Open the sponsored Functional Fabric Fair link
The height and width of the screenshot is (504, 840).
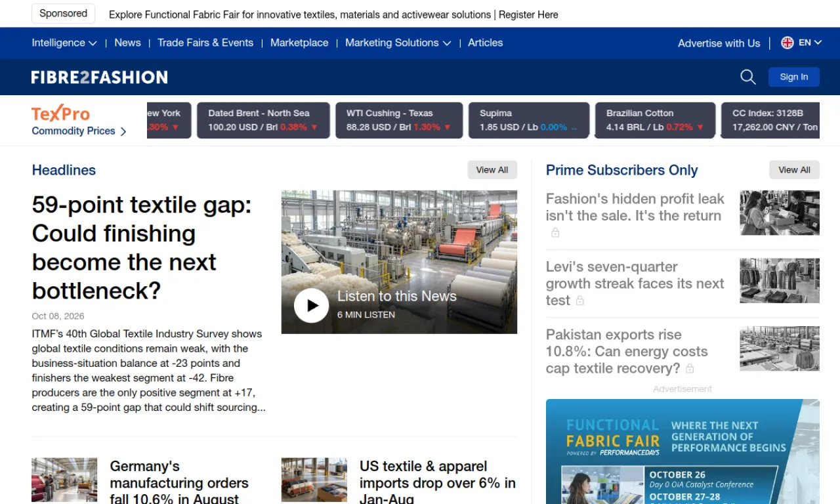click(333, 14)
